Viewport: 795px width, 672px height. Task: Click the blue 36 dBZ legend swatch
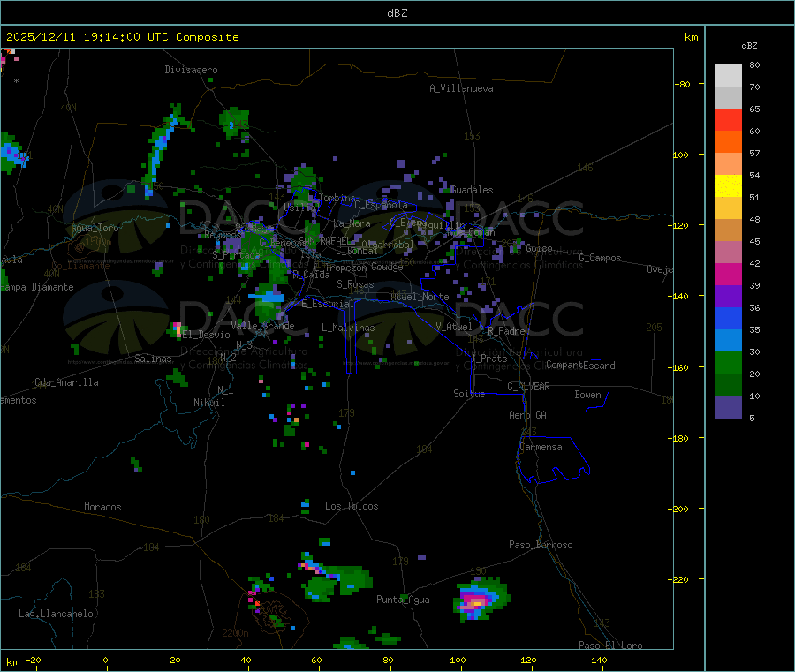728,318
